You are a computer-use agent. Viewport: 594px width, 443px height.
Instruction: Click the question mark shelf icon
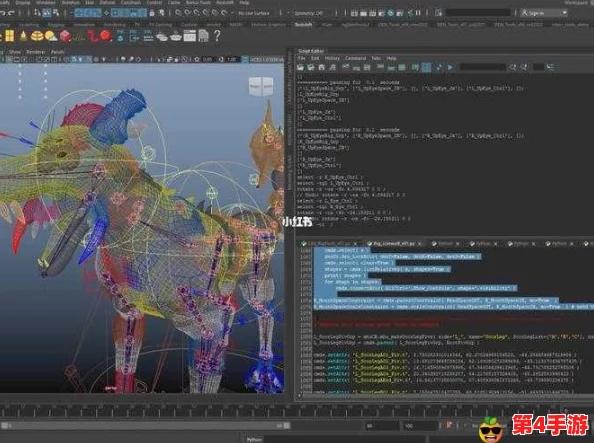(x=217, y=36)
